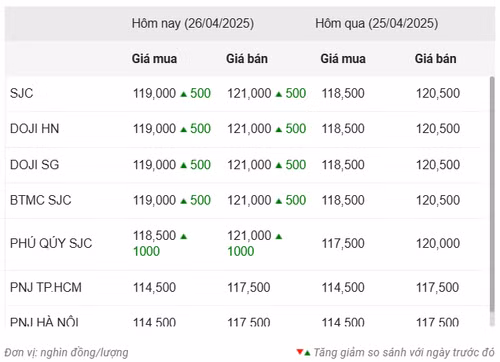Click PNJ TP.HCM today's sell price 117,500

pyautogui.click(x=249, y=287)
